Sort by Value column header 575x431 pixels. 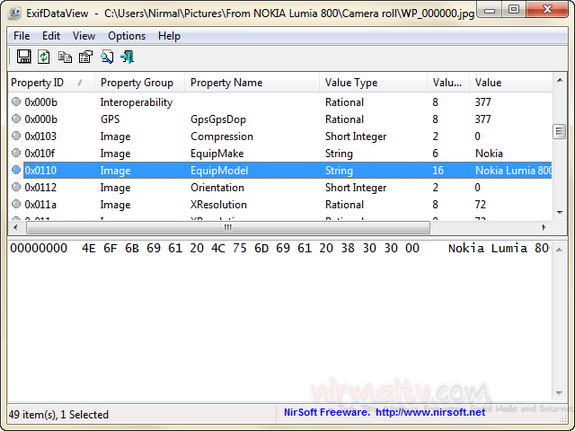pos(510,83)
